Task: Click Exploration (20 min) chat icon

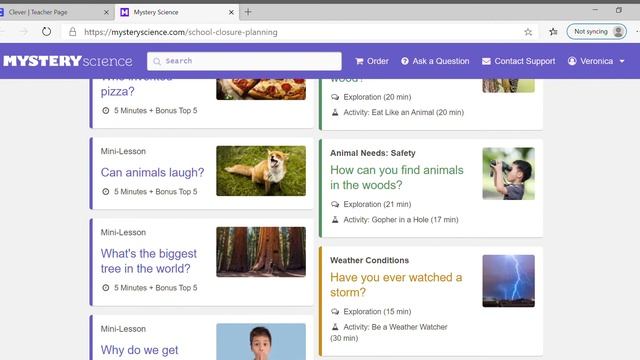Action: pyautogui.click(x=335, y=97)
